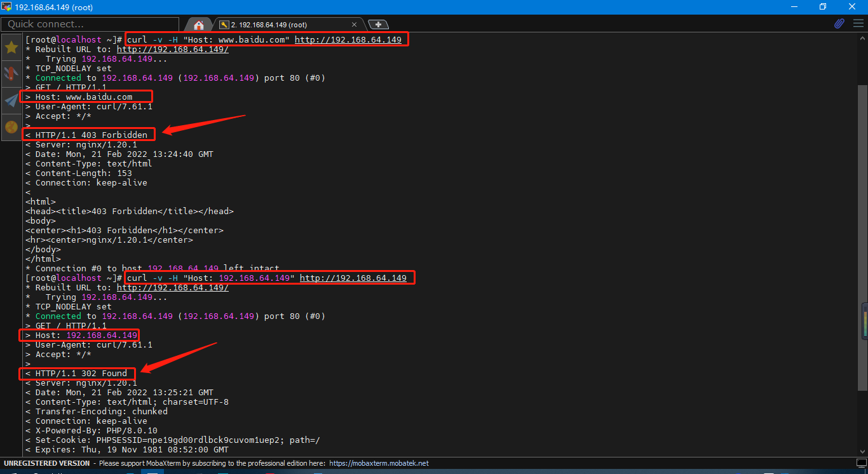The height and width of the screenshot is (474, 868).
Task: Click the 'Transfer-Encoding: chunked' line
Action: click(x=97, y=411)
